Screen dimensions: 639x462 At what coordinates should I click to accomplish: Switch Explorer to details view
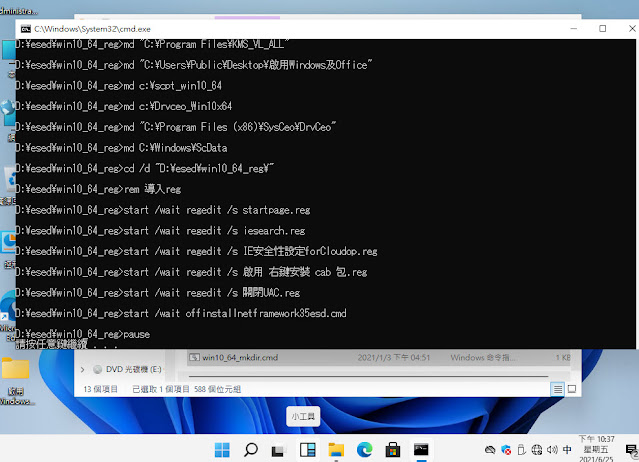[x=557, y=389]
